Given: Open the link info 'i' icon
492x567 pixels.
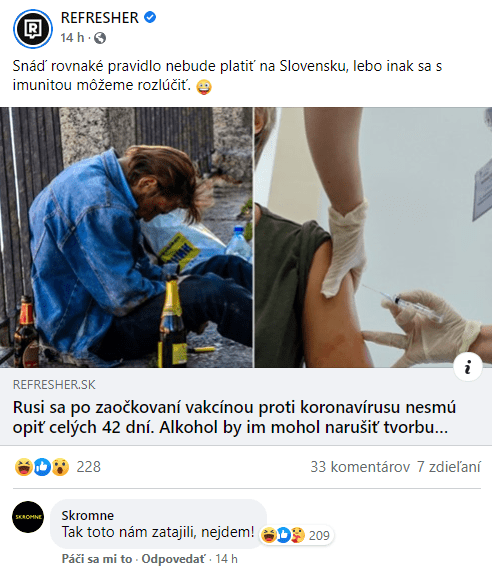Looking at the screenshot, I should coord(468,367).
